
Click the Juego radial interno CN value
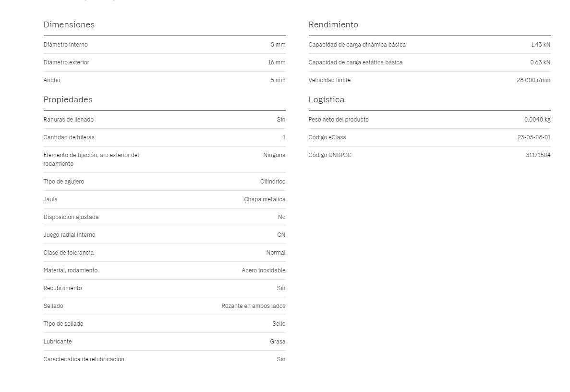pos(281,235)
